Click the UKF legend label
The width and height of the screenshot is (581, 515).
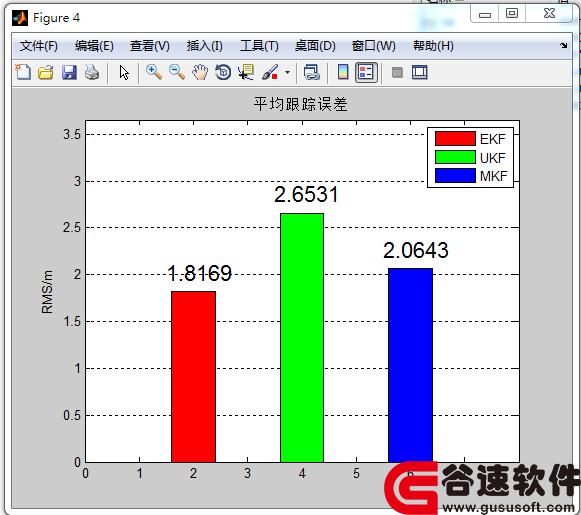point(492,158)
